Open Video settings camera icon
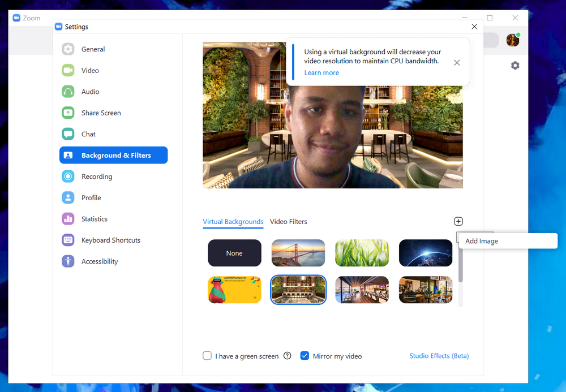This screenshot has width=566, height=392. click(x=68, y=70)
